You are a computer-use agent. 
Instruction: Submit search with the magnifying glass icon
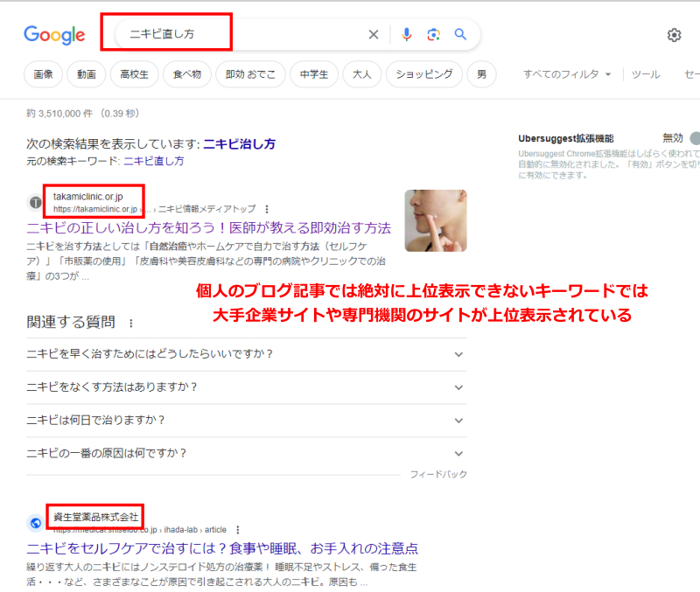[x=460, y=34]
